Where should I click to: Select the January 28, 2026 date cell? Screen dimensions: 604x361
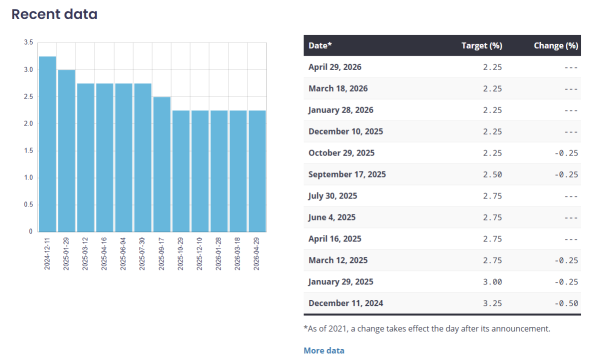coord(341,110)
